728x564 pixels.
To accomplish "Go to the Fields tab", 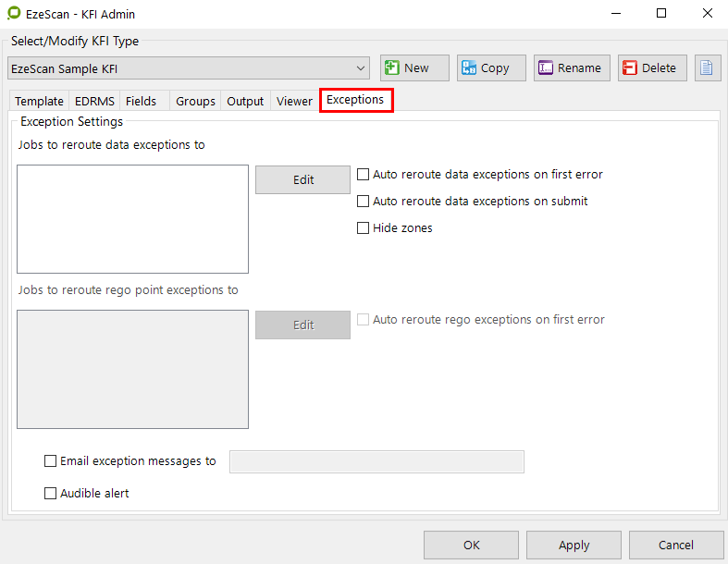I will tap(142, 102).
